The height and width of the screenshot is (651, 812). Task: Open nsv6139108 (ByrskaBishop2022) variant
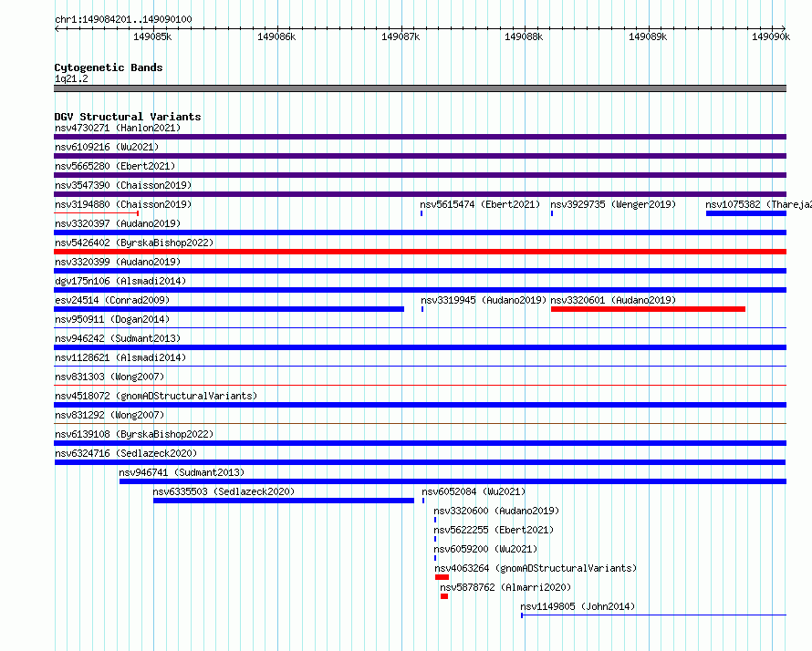[134, 434]
